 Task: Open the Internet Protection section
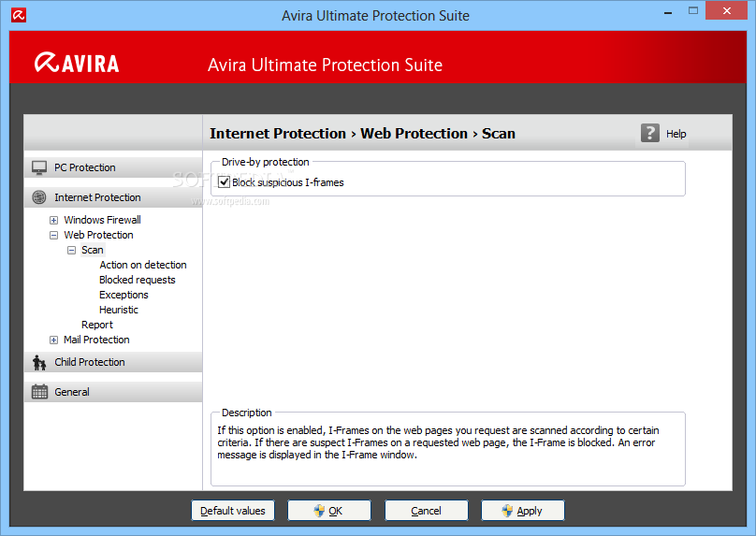point(113,197)
